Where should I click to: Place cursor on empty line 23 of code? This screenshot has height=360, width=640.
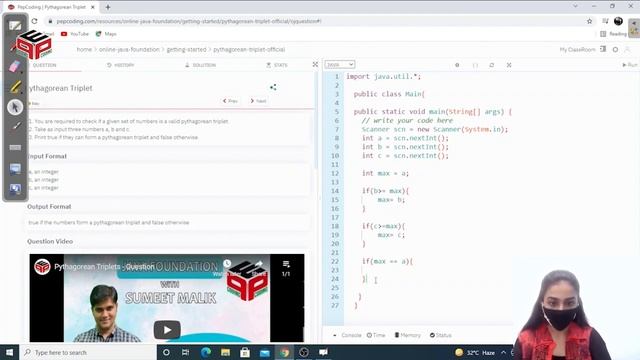point(429,270)
